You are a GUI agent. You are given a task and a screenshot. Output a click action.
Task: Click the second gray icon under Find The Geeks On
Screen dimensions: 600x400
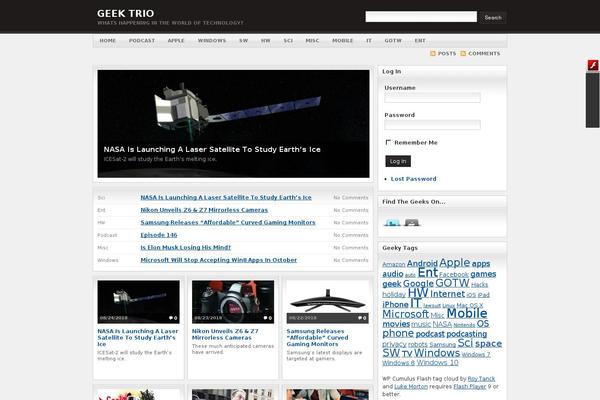tap(412, 222)
